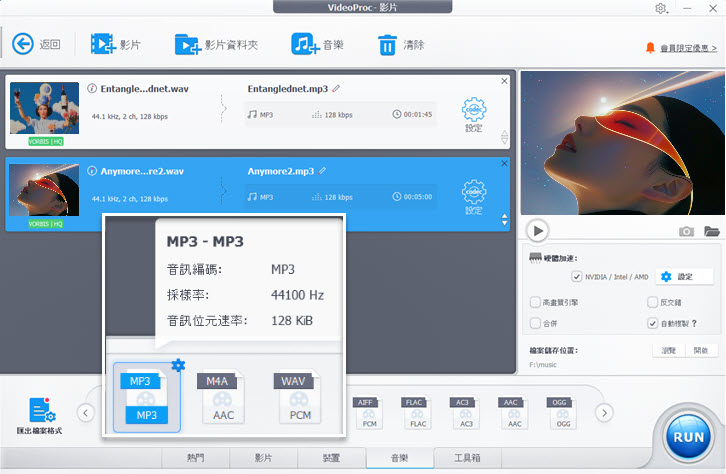Enable 高畫質引擎 checkbox
The width and height of the screenshot is (726, 474).
[535, 302]
